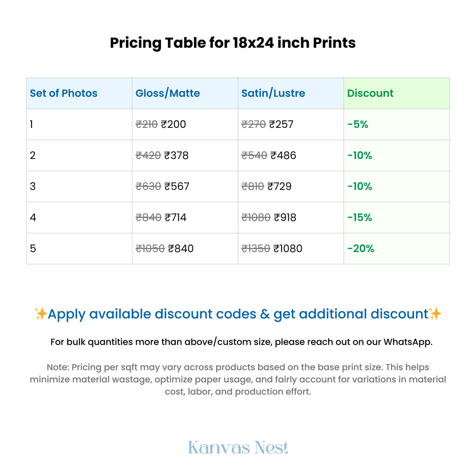This screenshot has height=476, width=476.
Task: Click the struck-through ₹1050 price
Action: click(x=150, y=248)
